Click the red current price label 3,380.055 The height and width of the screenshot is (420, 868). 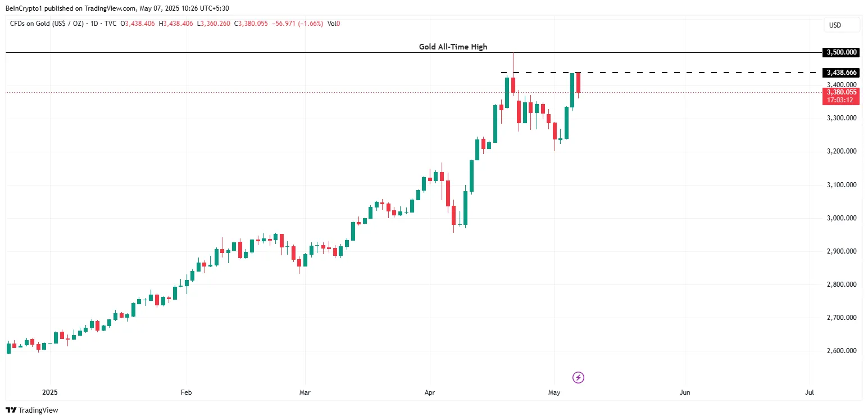(x=840, y=92)
